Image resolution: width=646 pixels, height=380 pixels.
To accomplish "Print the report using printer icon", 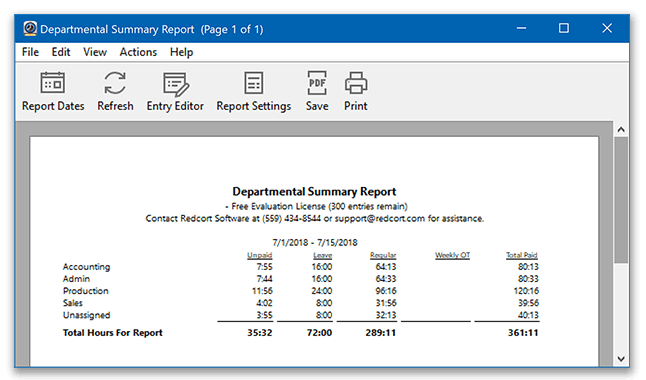I will (x=356, y=91).
